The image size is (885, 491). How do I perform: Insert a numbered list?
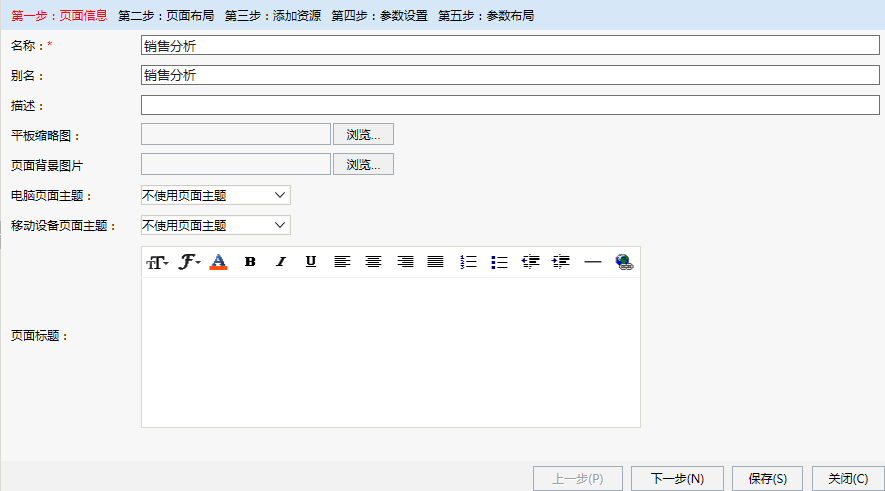click(x=468, y=262)
